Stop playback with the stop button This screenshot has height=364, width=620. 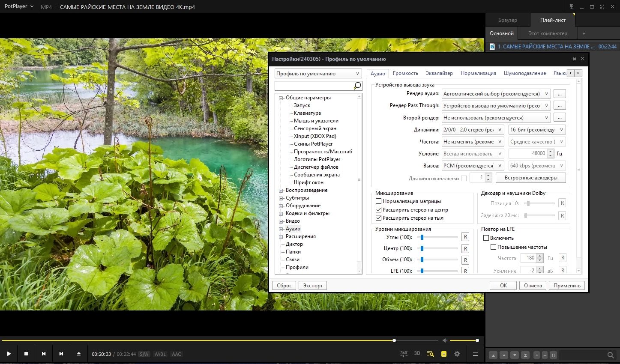26,354
